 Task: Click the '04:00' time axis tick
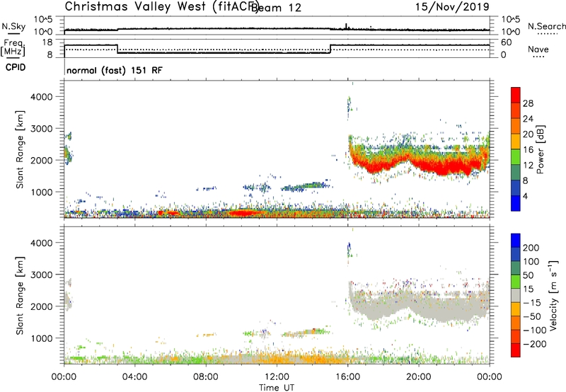click(135, 377)
